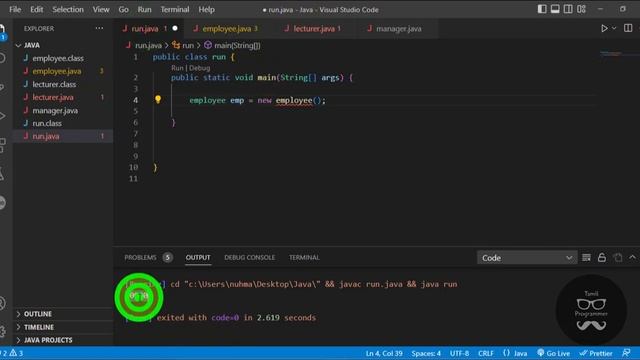Click the lightbulb quick fix icon

click(158, 99)
